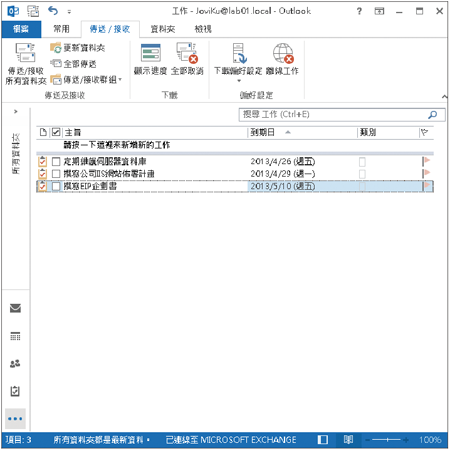This screenshot has width=450, height=451.
Task: Open the 檢視 View tab
Action: coord(203,29)
